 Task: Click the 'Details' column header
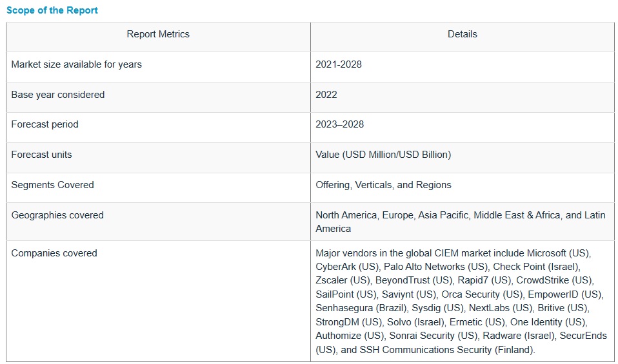[x=462, y=34]
